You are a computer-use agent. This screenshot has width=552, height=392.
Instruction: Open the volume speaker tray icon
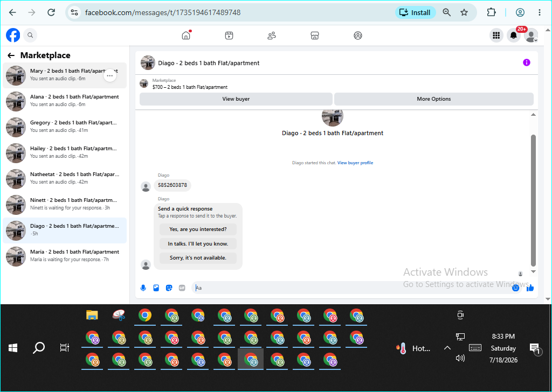(460, 358)
